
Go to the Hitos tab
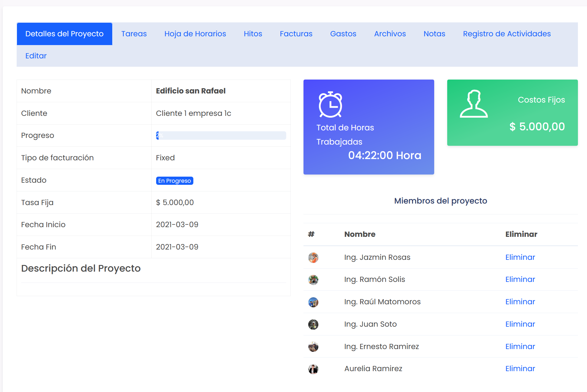[x=253, y=34]
